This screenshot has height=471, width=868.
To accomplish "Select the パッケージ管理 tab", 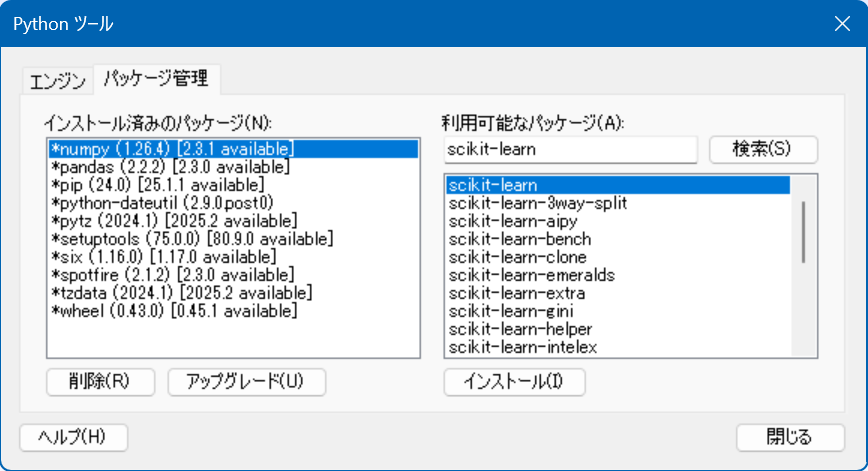I will tap(157, 79).
